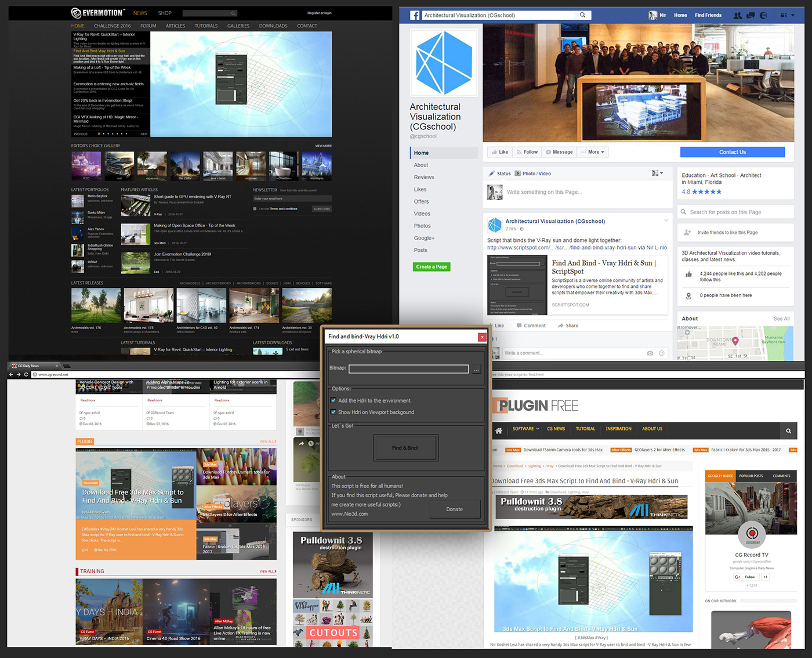Image resolution: width=812 pixels, height=658 pixels.
Task: Expand SOFTWARE menu on Plugin Free
Action: (525, 429)
